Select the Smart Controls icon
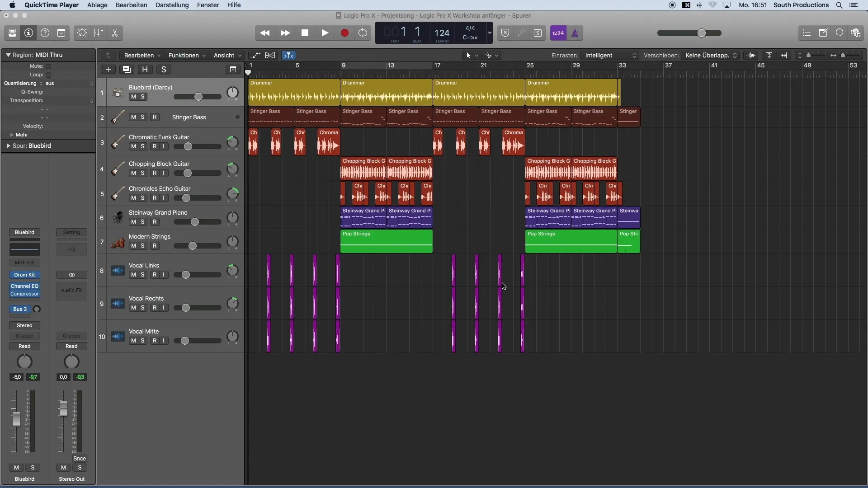 (x=82, y=33)
